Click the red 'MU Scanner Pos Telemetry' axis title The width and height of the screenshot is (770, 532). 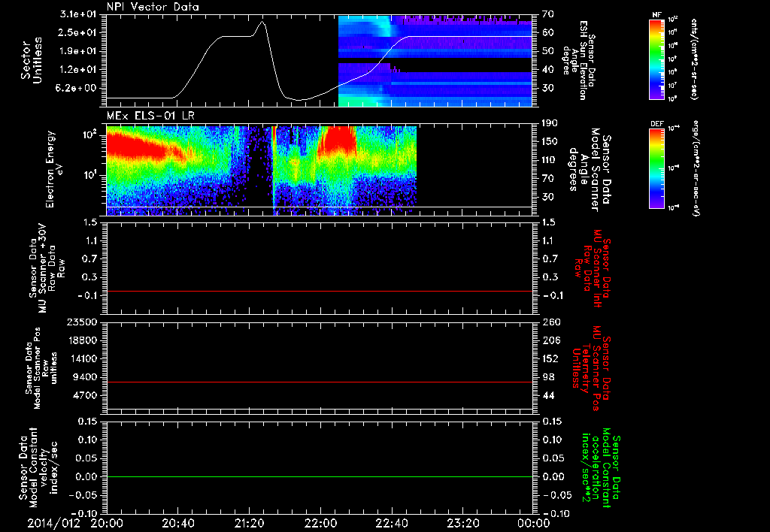(591, 368)
